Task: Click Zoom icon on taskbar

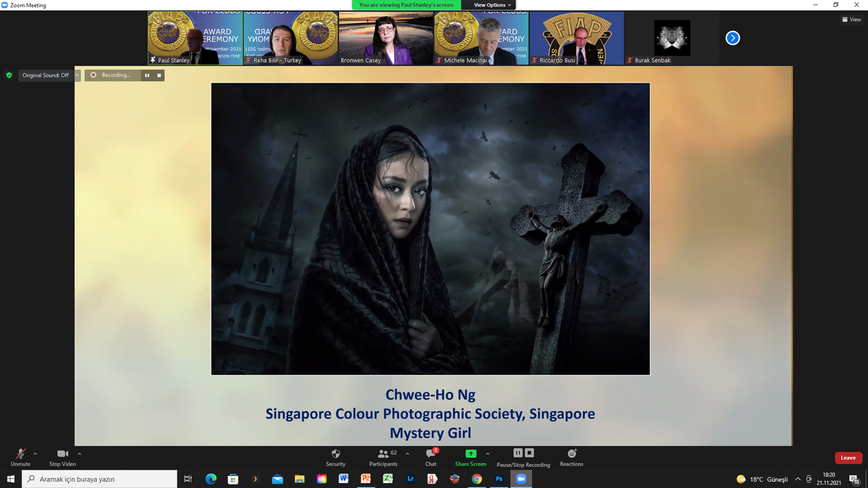Action: pos(521,479)
